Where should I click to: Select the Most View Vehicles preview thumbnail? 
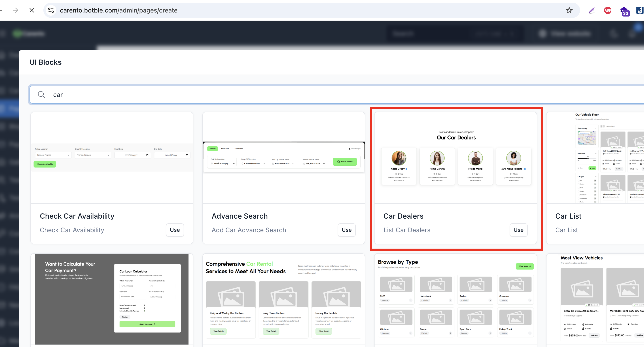coord(595,299)
